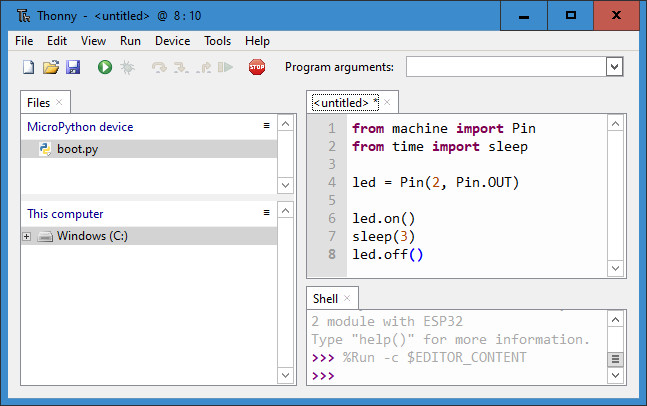Open the This computer panel menu
647x406 pixels.
click(267, 212)
